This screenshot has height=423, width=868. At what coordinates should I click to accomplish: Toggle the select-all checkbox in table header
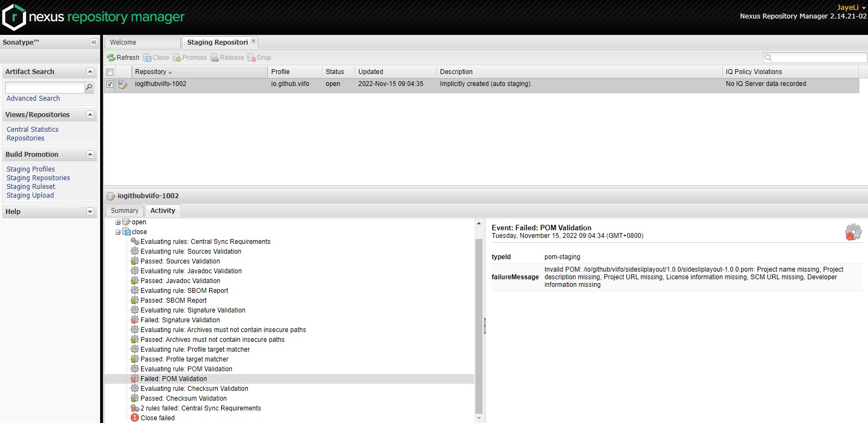pyautogui.click(x=110, y=72)
